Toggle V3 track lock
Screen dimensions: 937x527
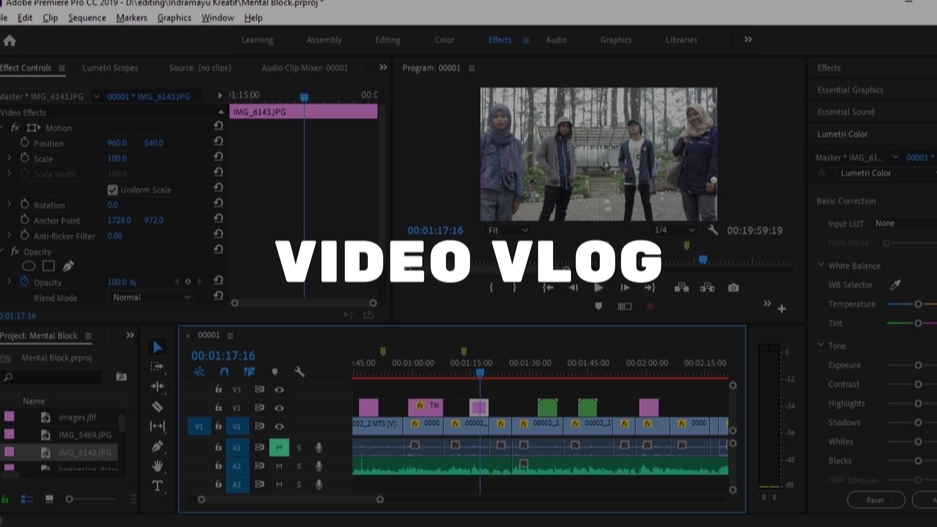point(219,389)
